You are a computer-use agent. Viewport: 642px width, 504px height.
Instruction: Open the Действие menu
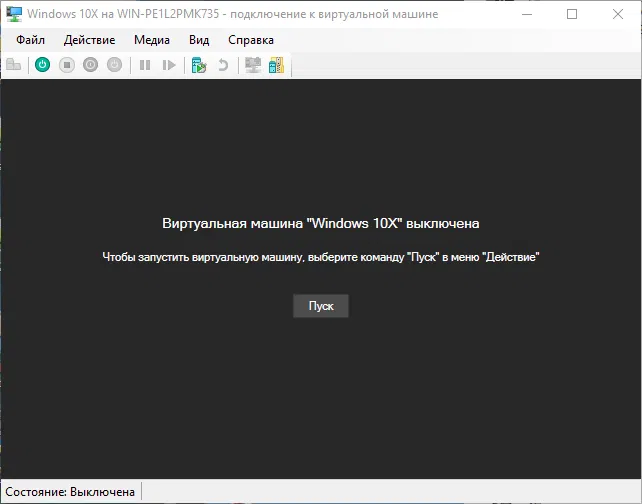tap(89, 40)
